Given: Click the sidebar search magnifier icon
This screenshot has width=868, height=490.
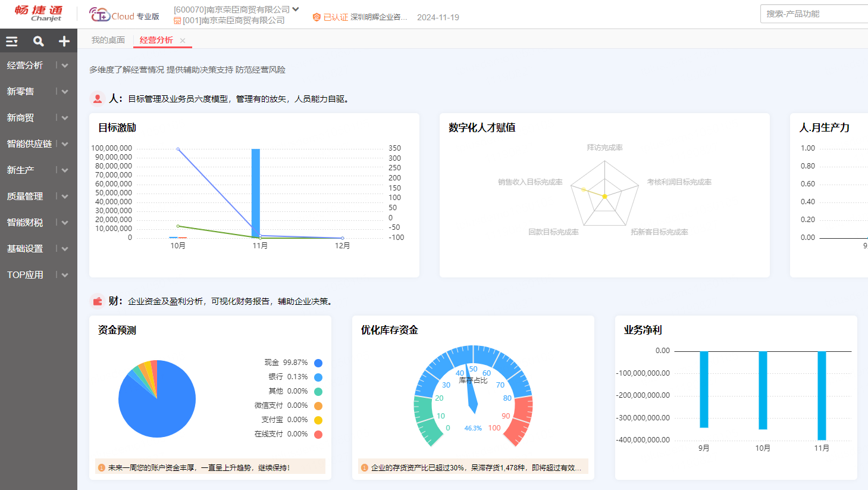Looking at the screenshot, I should click(39, 41).
